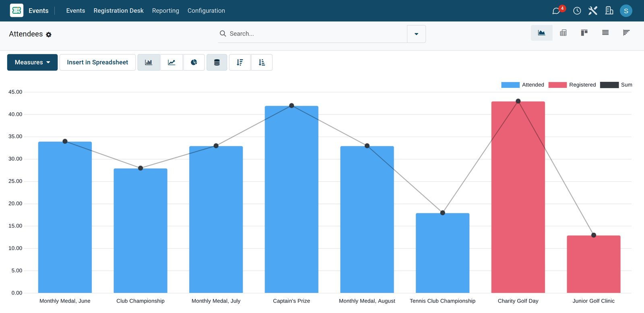
Task: Open the Events menu
Action: [76, 11]
